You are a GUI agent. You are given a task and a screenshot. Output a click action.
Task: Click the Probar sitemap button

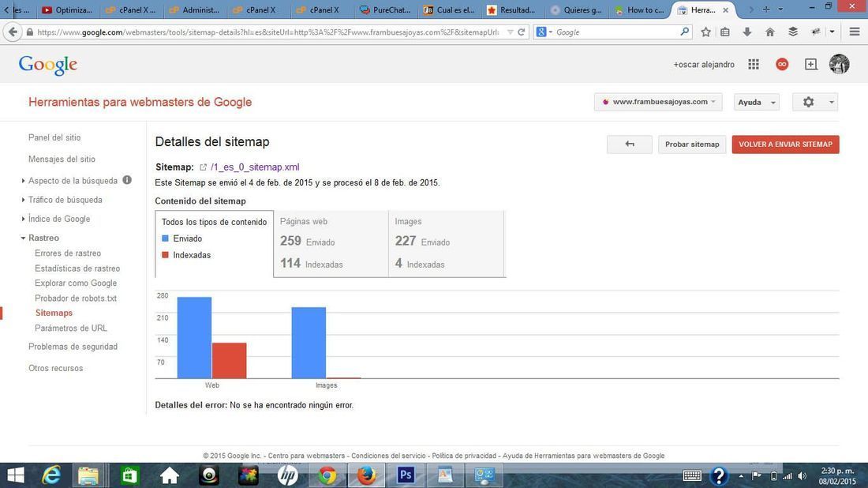(x=692, y=145)
